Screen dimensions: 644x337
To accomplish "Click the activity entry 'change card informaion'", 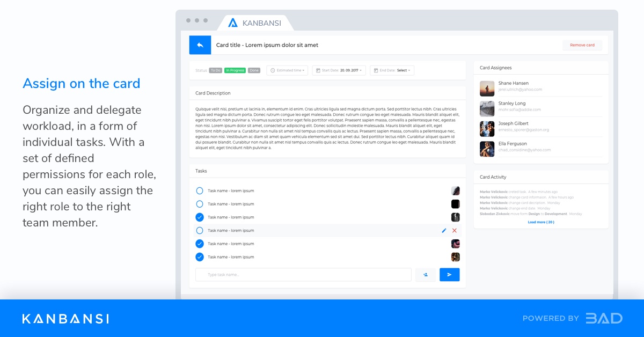I will 527,197.
